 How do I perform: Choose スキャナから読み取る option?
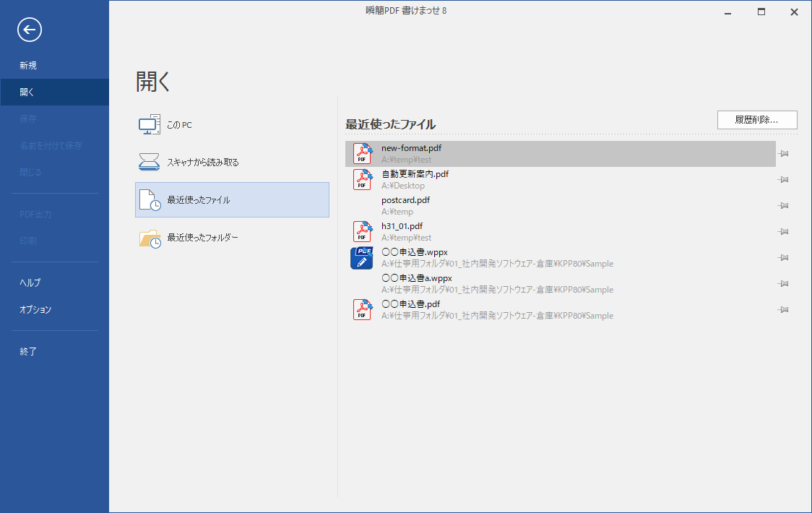tap(232, 162)
